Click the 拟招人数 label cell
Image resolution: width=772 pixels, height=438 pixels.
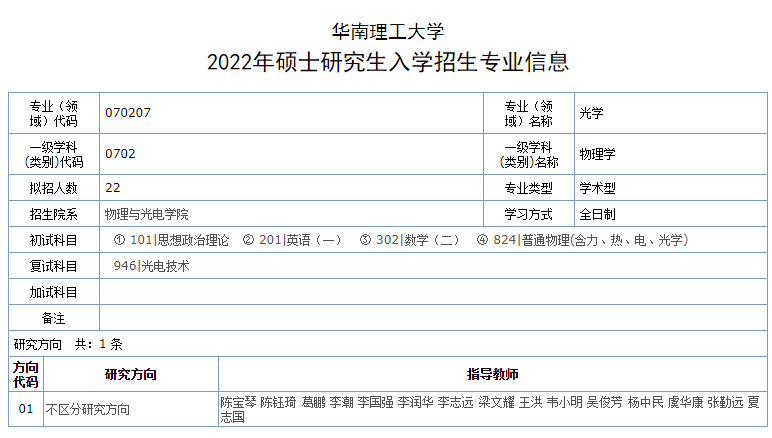[x=54, y=188]
